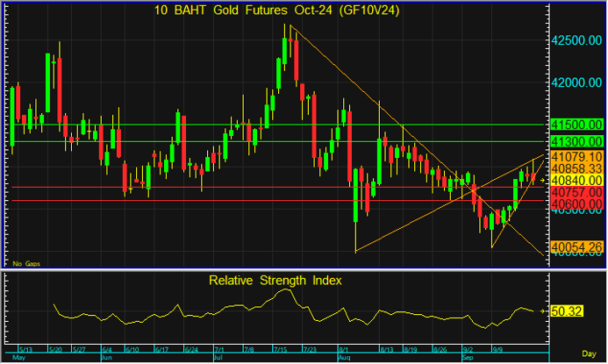Click the red 40600.00 price level label

pos(576,203)
